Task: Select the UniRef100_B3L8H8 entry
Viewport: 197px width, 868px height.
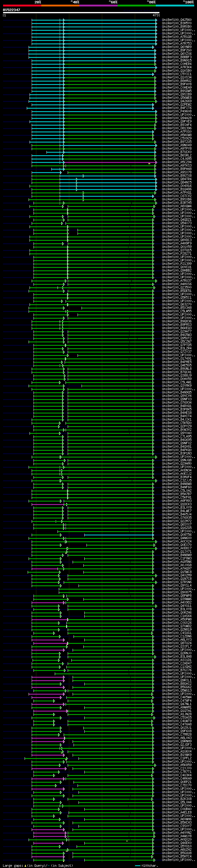Action: tap(176, 656)
